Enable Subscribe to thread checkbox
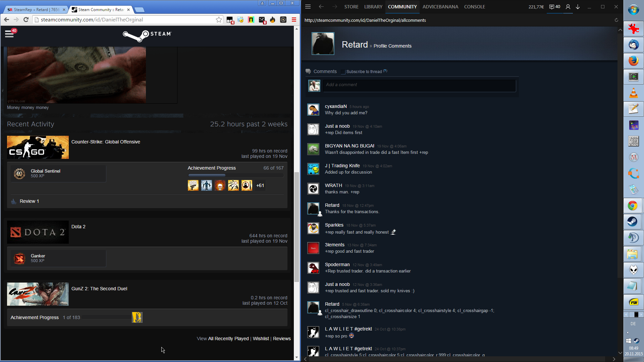 pos(343,72)
